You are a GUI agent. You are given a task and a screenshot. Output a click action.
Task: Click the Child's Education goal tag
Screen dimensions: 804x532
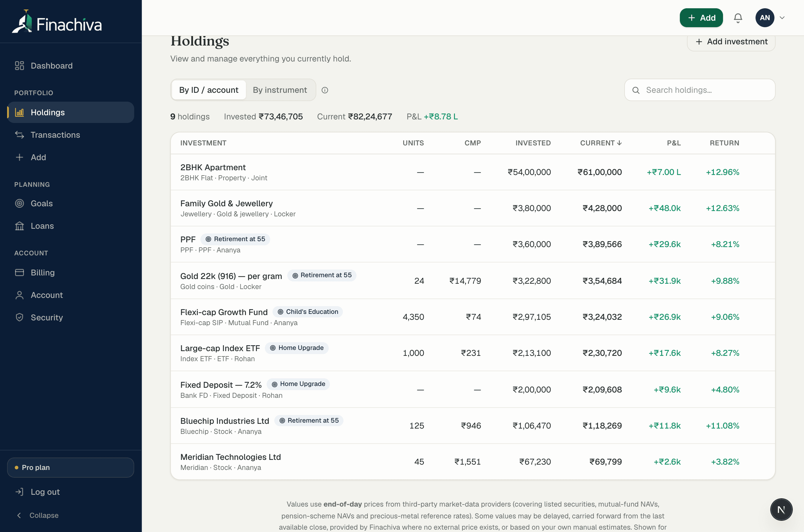(x=308, y=312)
